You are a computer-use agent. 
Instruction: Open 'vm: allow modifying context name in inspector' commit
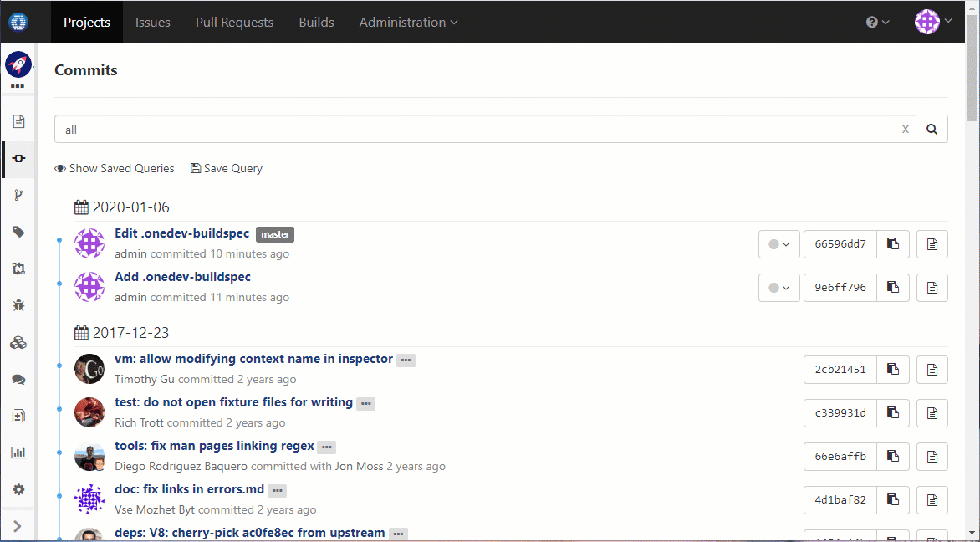[253, 359]
